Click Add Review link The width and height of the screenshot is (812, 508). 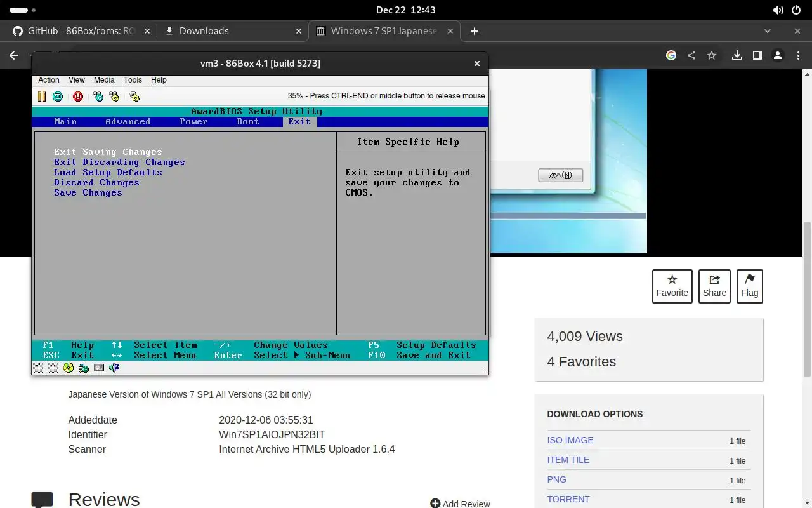pyautogui.click(x=460, y=504)
